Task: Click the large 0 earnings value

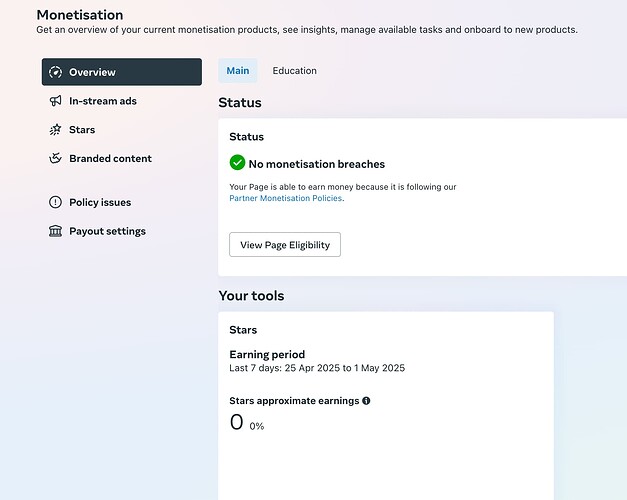Action: pos(236,422)
